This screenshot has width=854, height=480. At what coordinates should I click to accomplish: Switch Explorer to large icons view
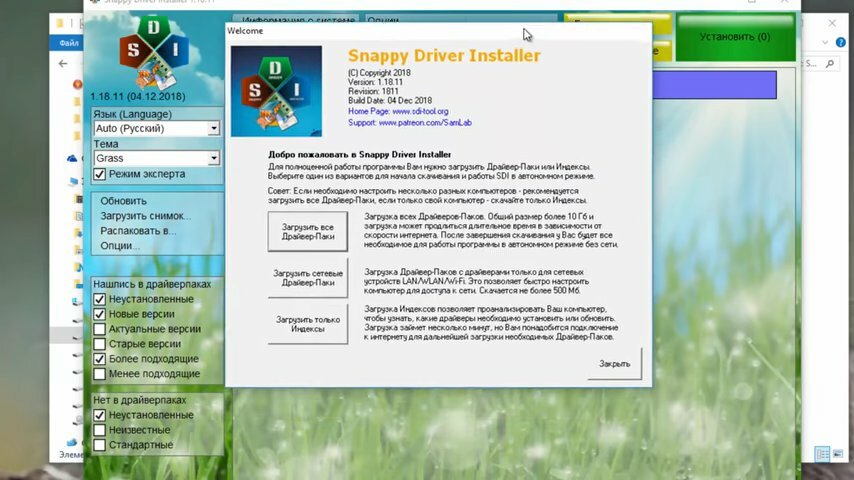tap(838, 453)
